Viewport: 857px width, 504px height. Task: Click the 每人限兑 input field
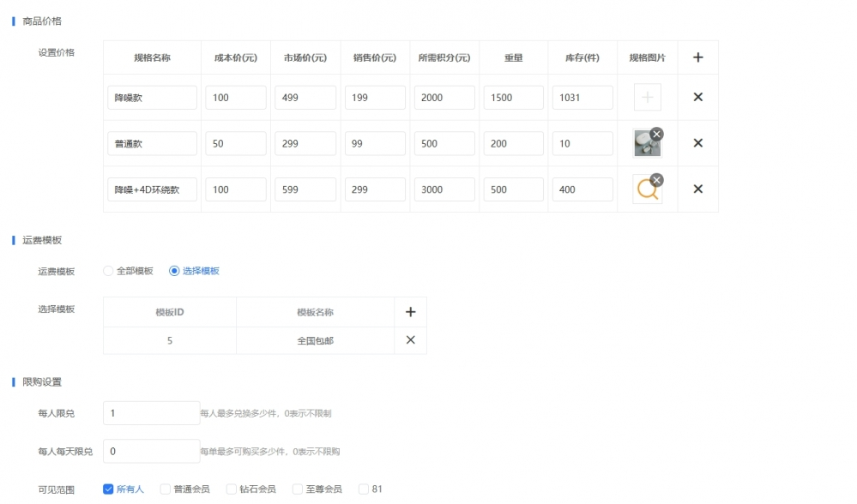pyautogui.click(x=151, y=413)
